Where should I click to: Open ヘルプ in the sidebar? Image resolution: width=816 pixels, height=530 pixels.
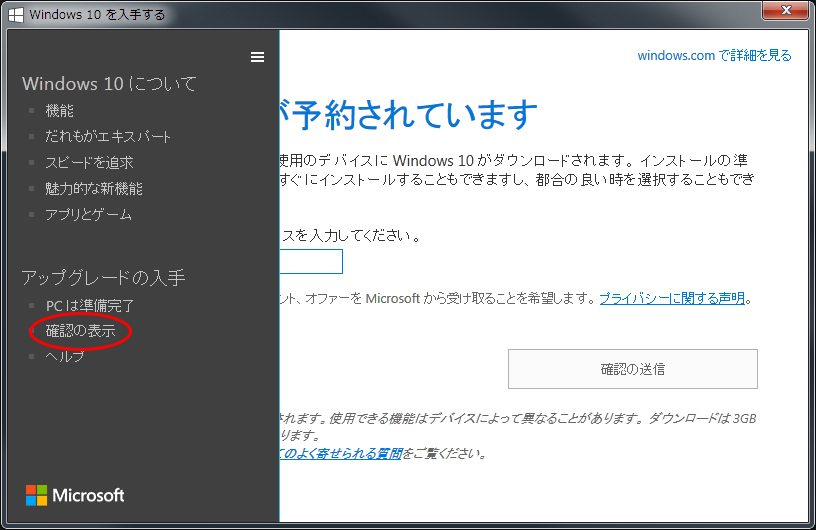click(x=65, y=356)
